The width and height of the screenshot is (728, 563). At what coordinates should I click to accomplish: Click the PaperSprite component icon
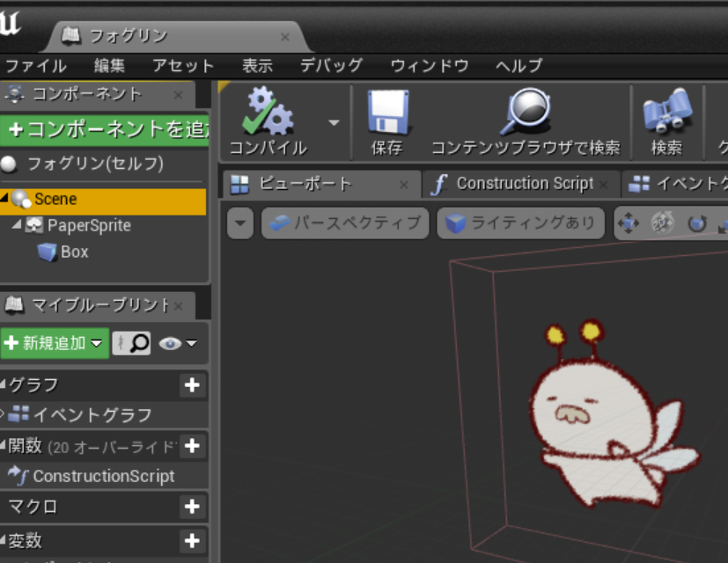pyautogui.click(x=34, y=225)
